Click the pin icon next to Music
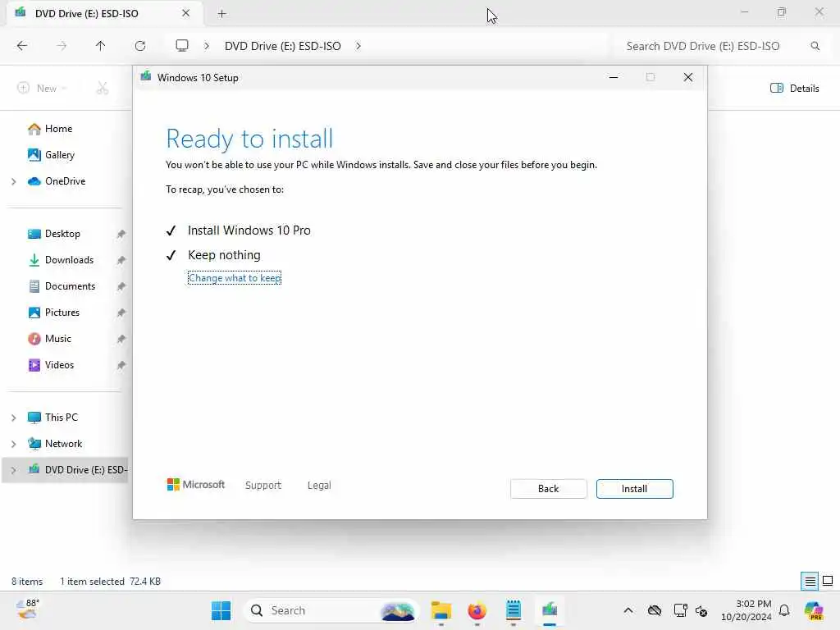840x630 pixels. (121, 339)
